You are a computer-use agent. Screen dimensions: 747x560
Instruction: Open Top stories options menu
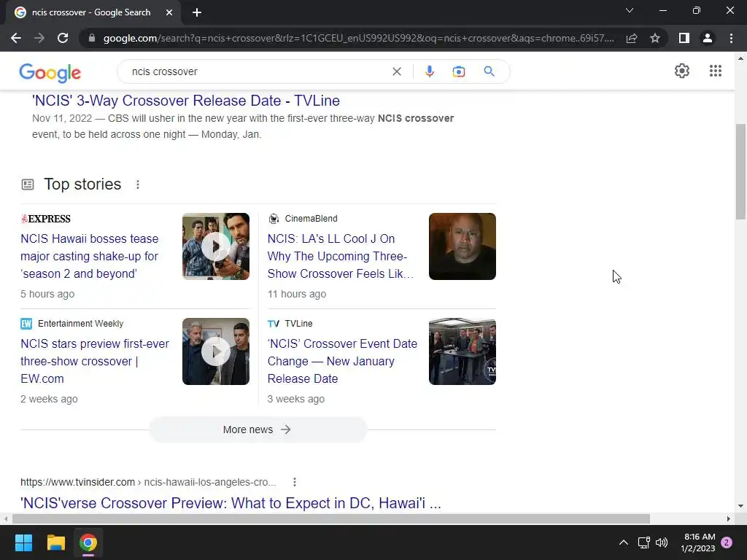coord(138,184)
